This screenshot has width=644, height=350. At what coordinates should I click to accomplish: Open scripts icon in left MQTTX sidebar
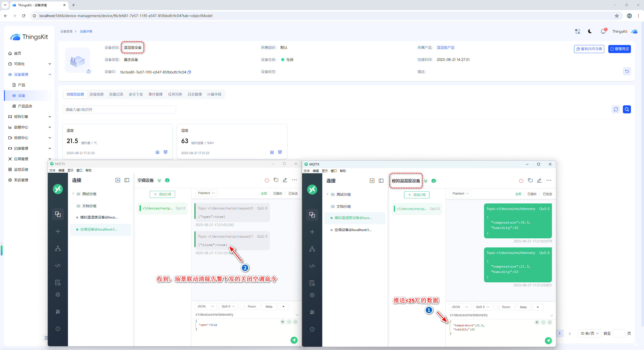[x=58, y=266]
